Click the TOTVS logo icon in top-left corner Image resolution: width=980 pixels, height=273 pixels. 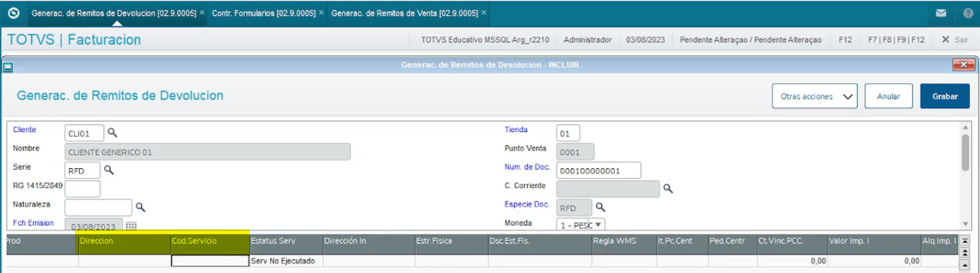click(13, 13)
